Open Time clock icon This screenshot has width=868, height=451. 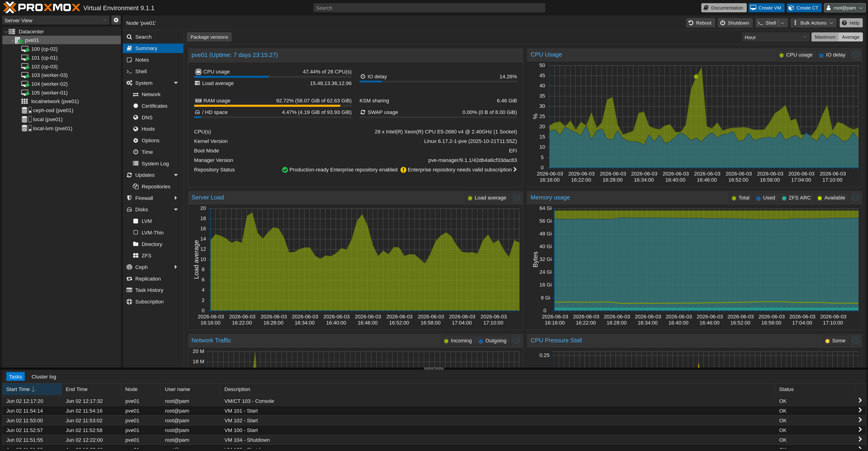(136, 152)
